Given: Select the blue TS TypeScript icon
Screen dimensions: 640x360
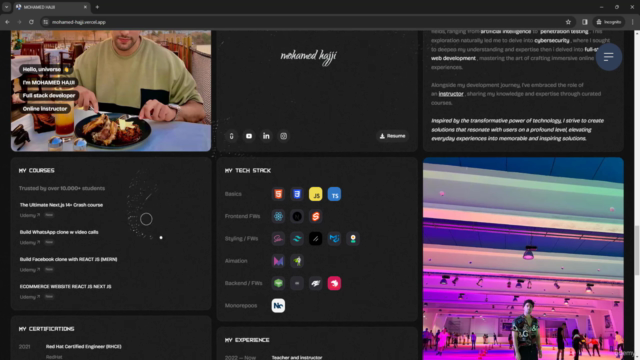Looking at the screenshot, I should 334,194.
